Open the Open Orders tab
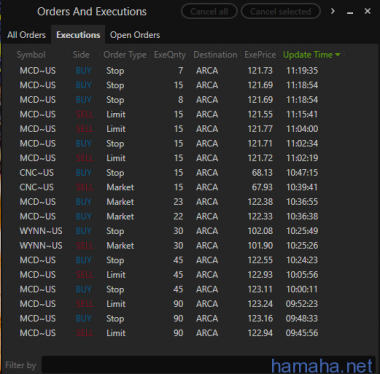Screen dimensions: 380x374 tap(135, 35)
